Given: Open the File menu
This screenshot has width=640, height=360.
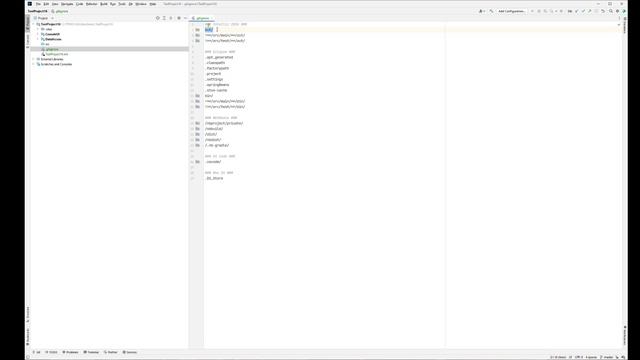Looking at the screenshot, I should 38,4.
